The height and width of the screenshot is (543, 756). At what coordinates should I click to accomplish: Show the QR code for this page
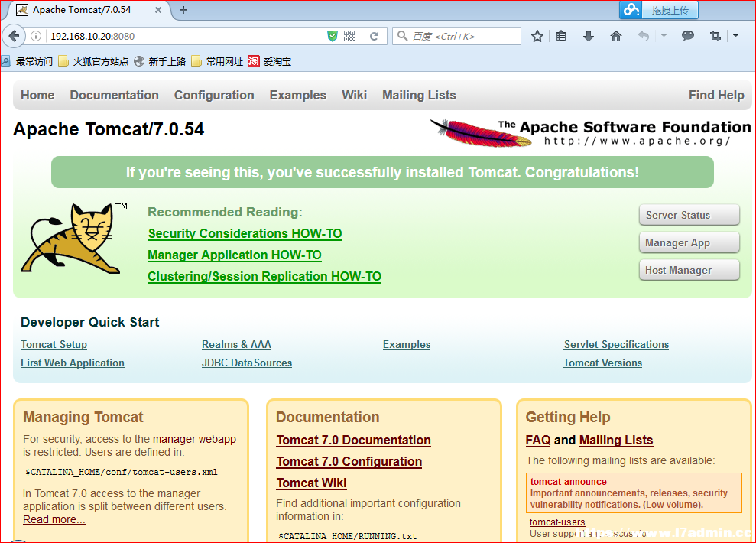click(x=349, y=36)
